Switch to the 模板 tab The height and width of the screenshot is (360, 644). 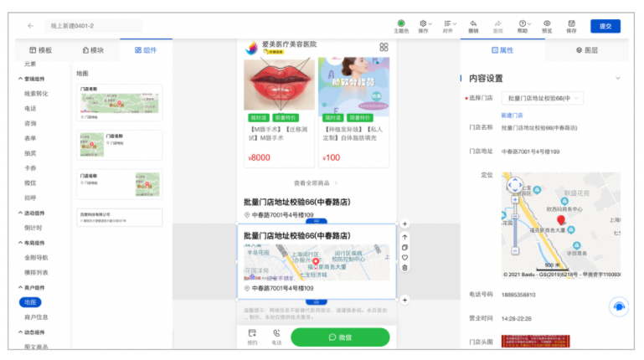41,50
